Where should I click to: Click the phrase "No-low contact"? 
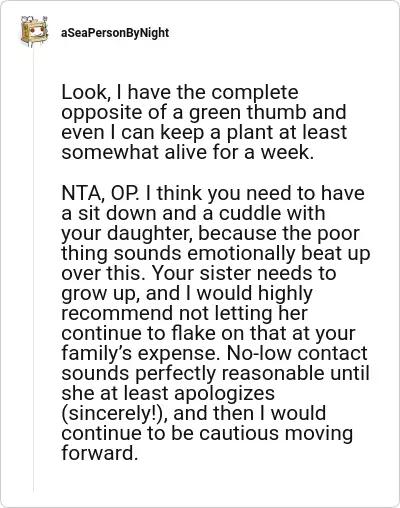297,353
